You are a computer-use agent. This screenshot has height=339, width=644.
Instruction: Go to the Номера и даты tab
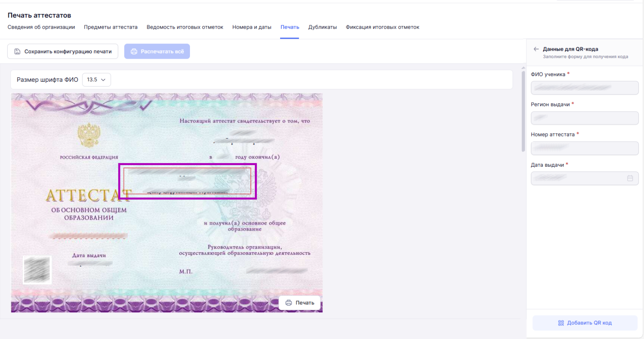pyautogui.click(x=252, y=27)
